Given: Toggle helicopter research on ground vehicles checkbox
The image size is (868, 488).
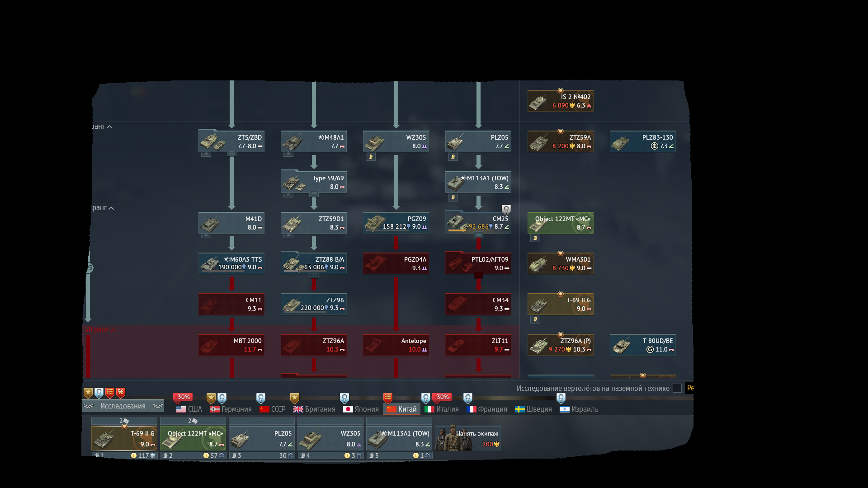Looking at the screenshot, I should coord(677,388).
